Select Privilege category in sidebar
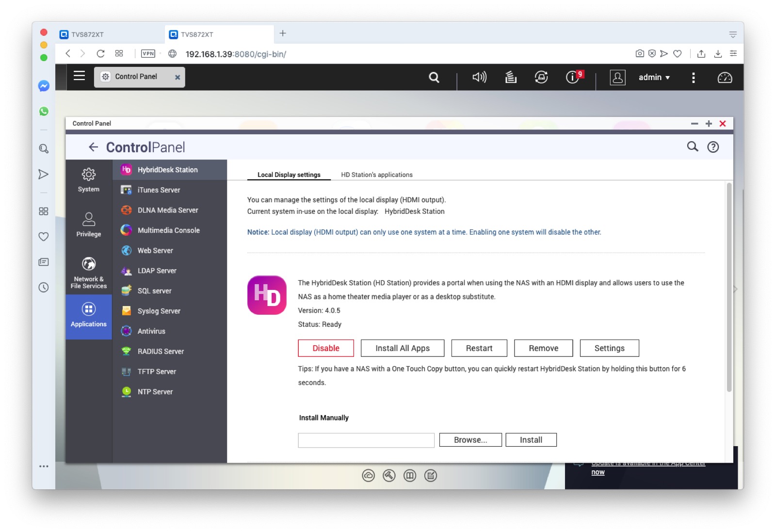Viewport: 776px width, 532px height. pyautogui.click(x=89, y=225)
